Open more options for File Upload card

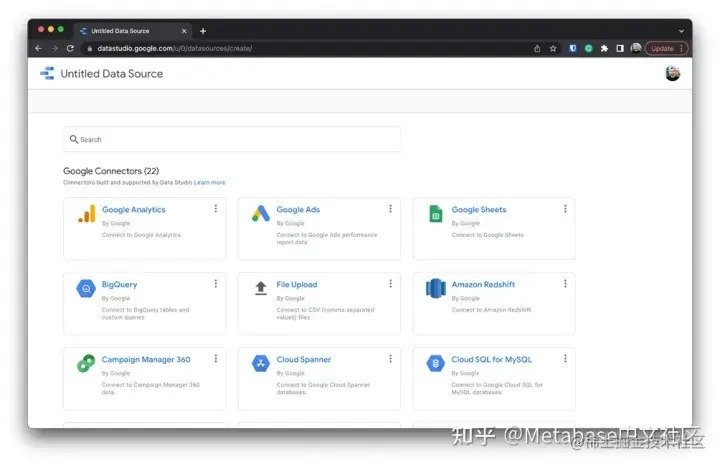click(390, 284)
